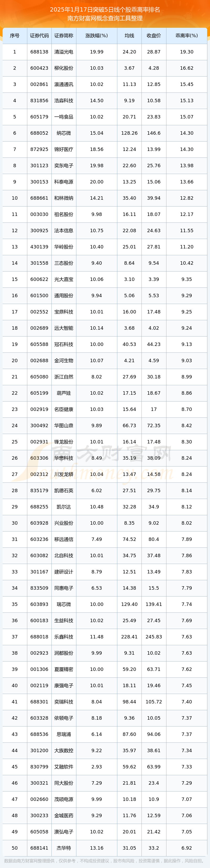Select stock name 杰华特

64,848
